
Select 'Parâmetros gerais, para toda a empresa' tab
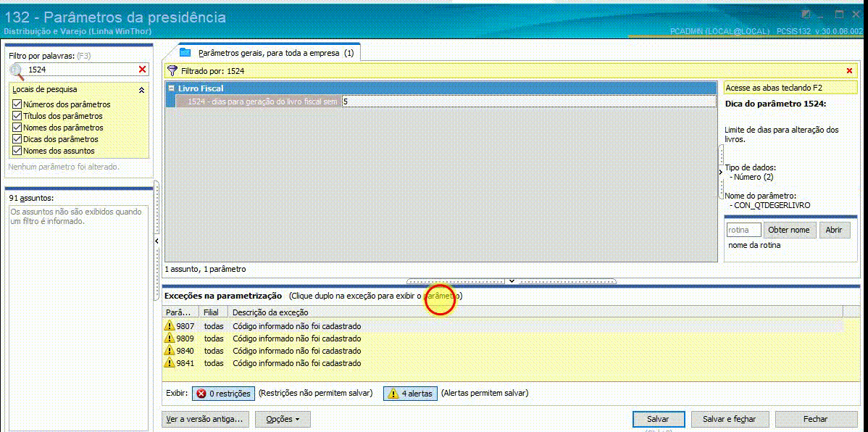(x=269, y=53)
